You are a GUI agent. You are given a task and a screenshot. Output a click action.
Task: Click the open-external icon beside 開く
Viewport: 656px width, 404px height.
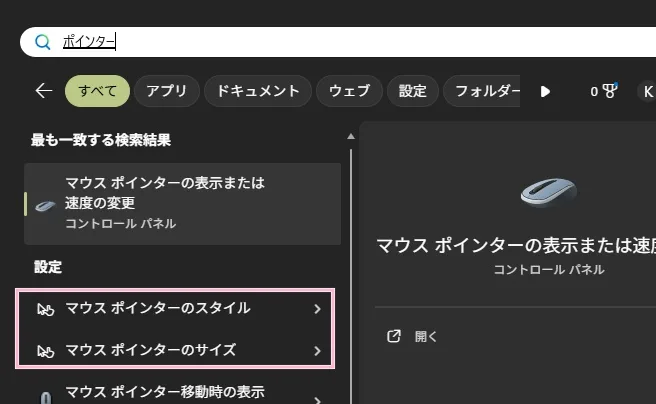click(x=394, y=336)
